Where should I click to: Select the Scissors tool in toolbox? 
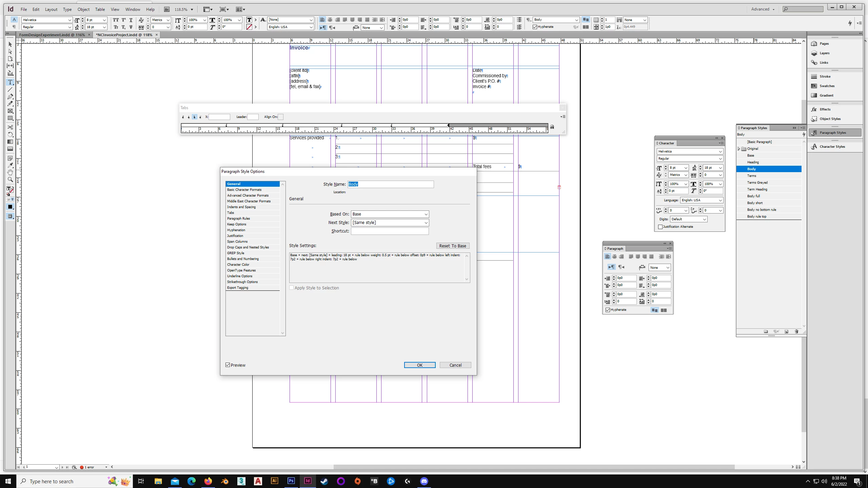(10, 127)
